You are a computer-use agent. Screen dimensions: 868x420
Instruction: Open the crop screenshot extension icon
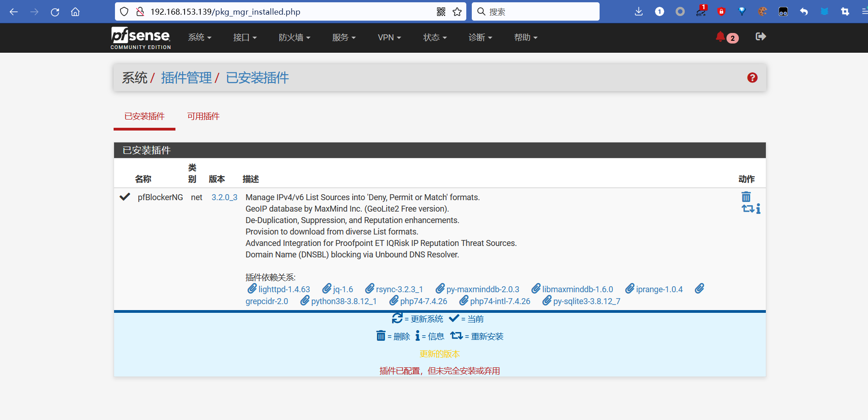coord(845,12)
